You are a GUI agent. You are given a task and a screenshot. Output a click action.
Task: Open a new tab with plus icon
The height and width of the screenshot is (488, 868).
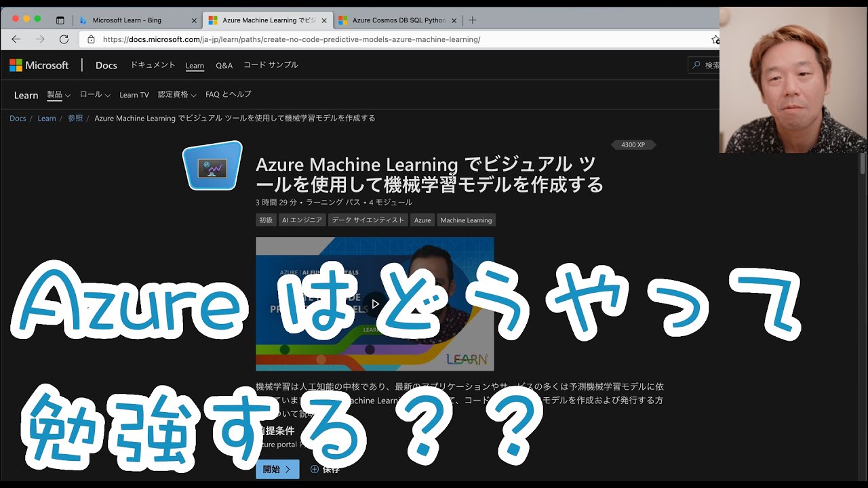coord(473,20)
